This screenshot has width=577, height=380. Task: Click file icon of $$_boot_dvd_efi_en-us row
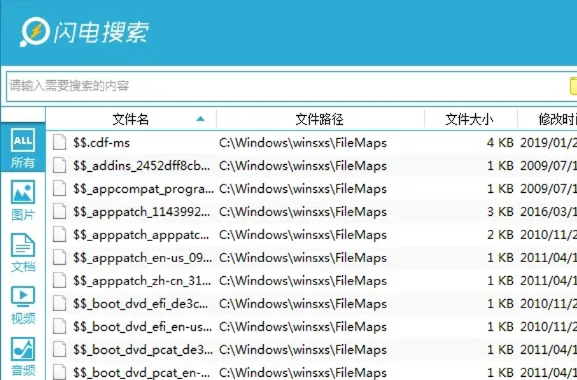[59, 327]
